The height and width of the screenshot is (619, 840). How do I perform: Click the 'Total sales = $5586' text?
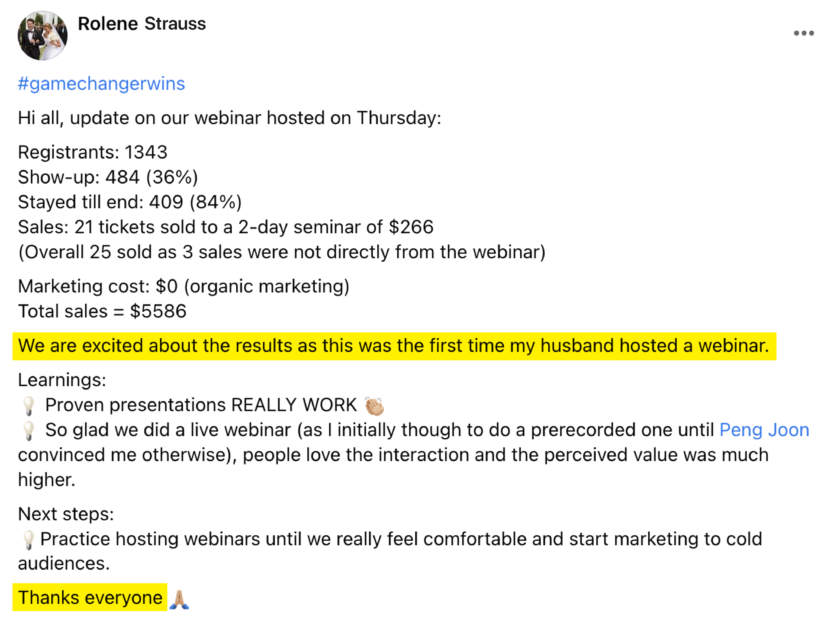tap(102, 311)
